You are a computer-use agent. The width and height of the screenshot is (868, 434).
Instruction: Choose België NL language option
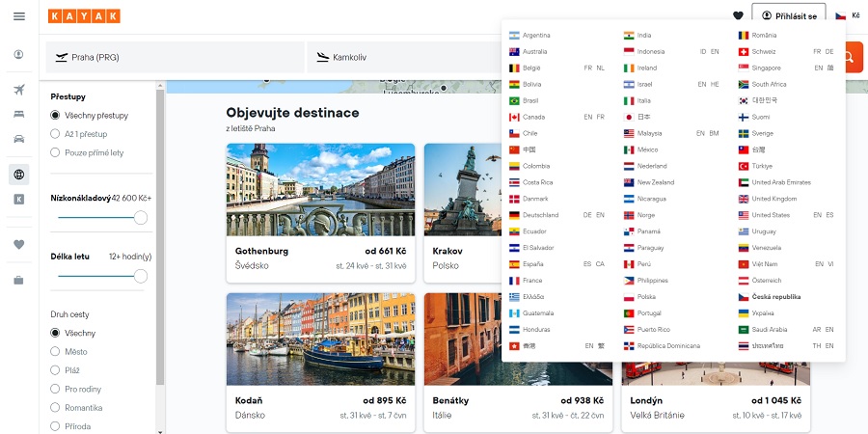tap(601, 68)
